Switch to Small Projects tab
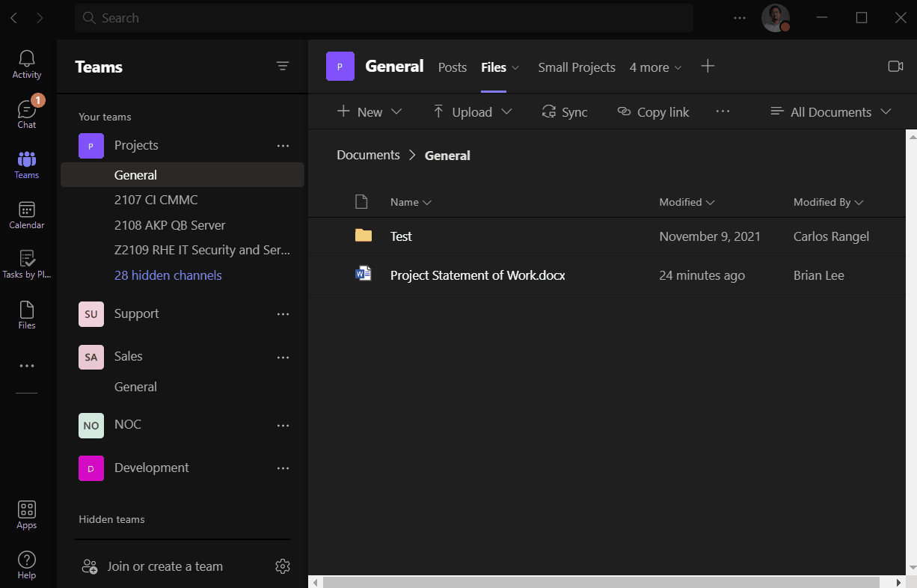This screenshot has height=588, width=917. coord(577,67)
